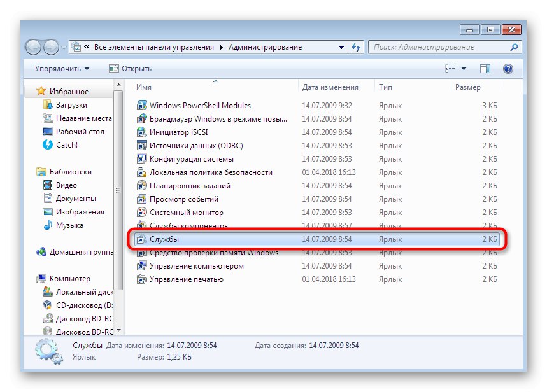The image size is (547, 392).
Task: Click the Администрирование breadcrumb segment
Action: 265,47
